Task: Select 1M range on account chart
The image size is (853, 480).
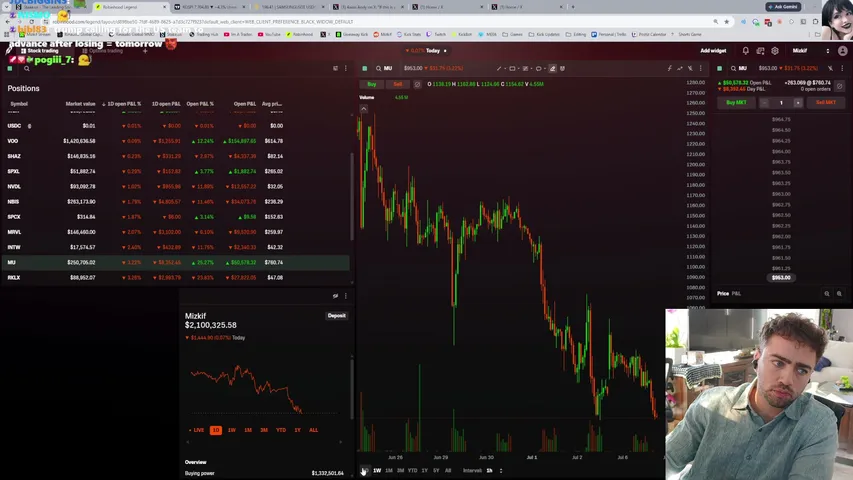Action: 248,430
